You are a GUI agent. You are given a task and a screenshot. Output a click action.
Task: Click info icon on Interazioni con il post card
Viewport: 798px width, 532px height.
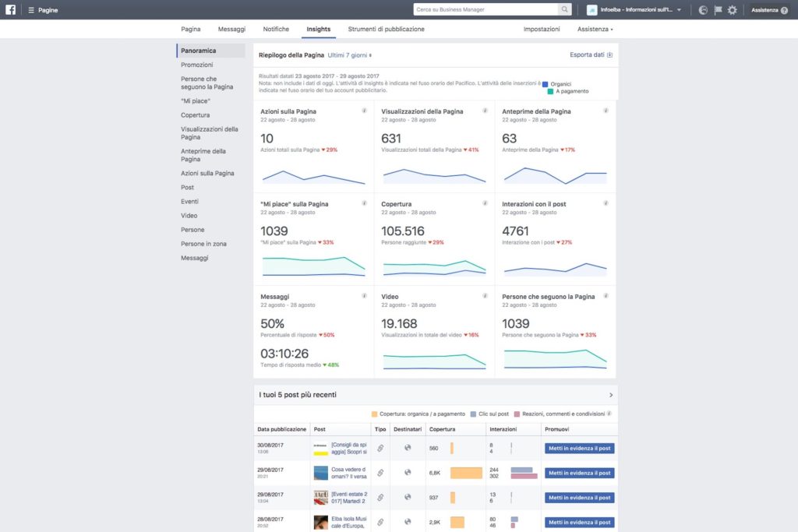(x=606, y=203)
